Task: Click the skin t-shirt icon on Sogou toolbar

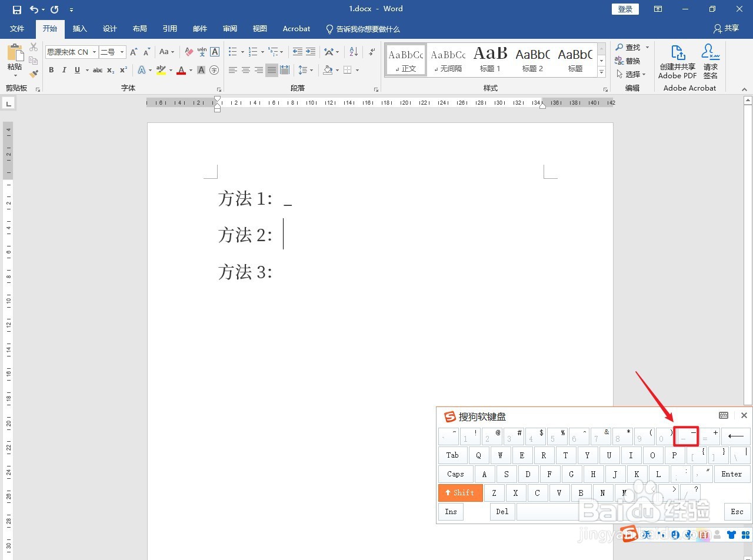Action: (x=731, y=534)
